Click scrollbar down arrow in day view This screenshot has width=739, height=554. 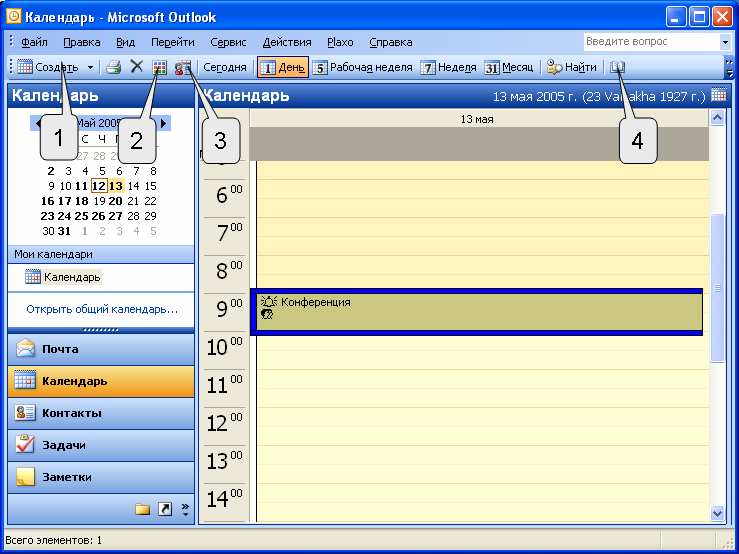click(717, 513)
